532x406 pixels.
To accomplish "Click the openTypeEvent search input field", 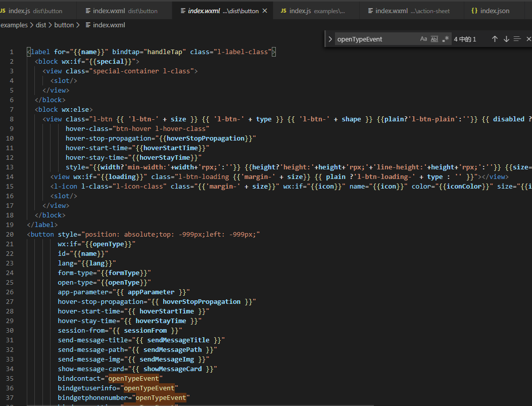I will coord(376,39).
